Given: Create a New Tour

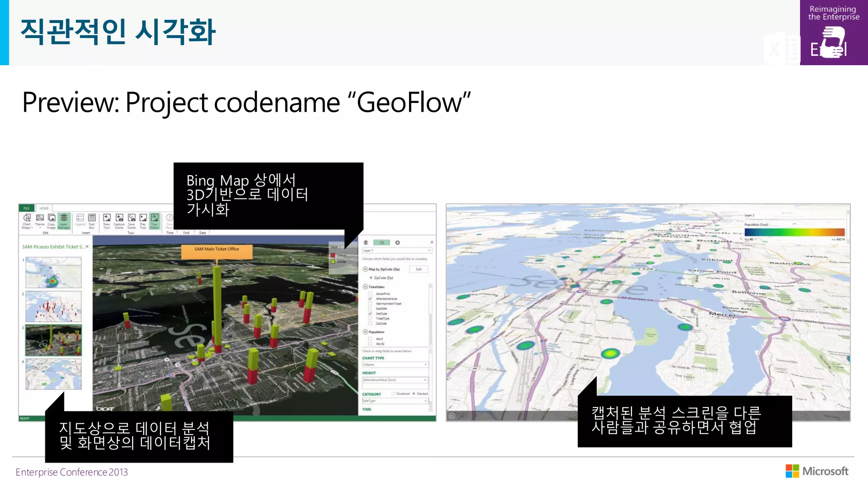Looking at the screenshot, I should click(107, 221).
